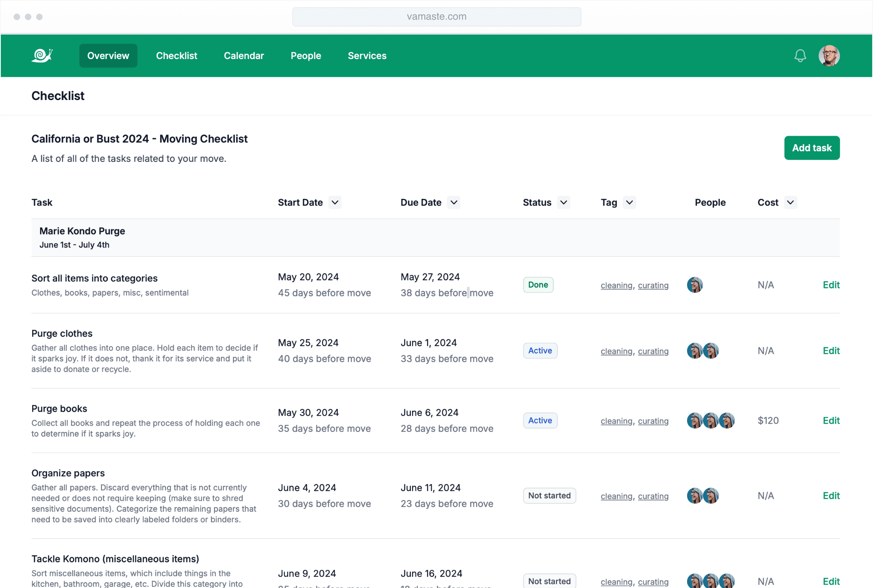The height and width of the screenshot is (588, 873).
Task: Click first avatar in Organize papers row
Action: 695,496
